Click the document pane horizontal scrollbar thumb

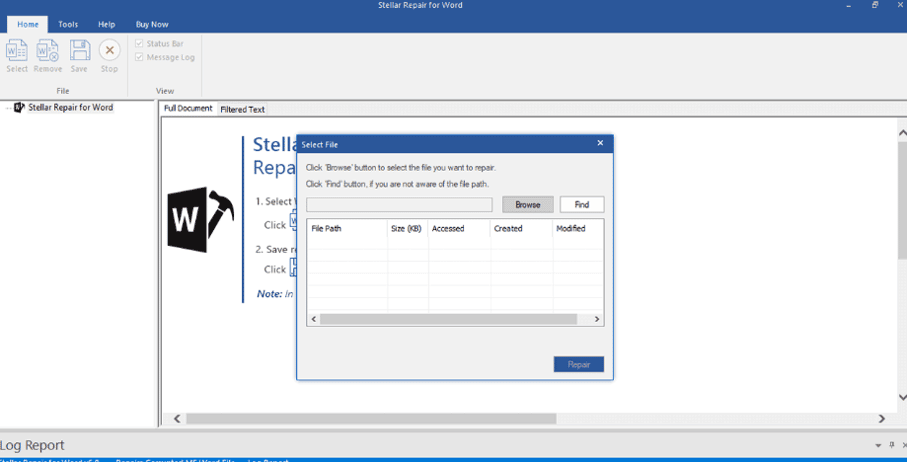coord(371,419)
